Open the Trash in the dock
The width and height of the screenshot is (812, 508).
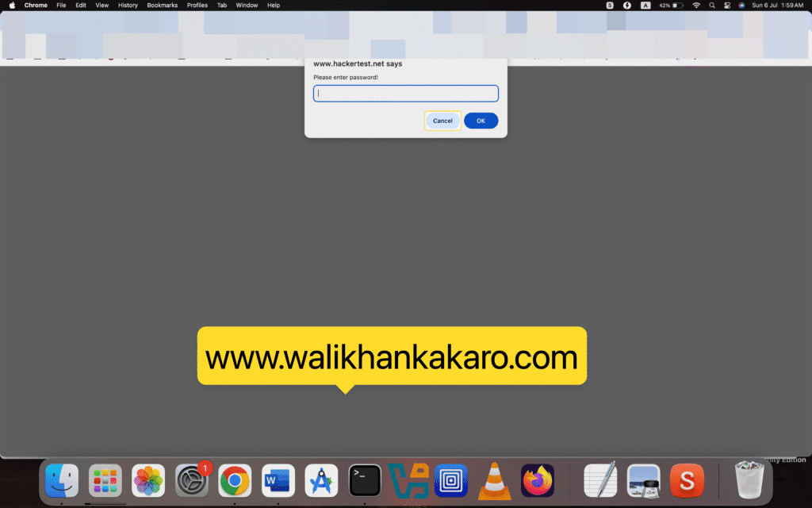[x=749, y=480]
